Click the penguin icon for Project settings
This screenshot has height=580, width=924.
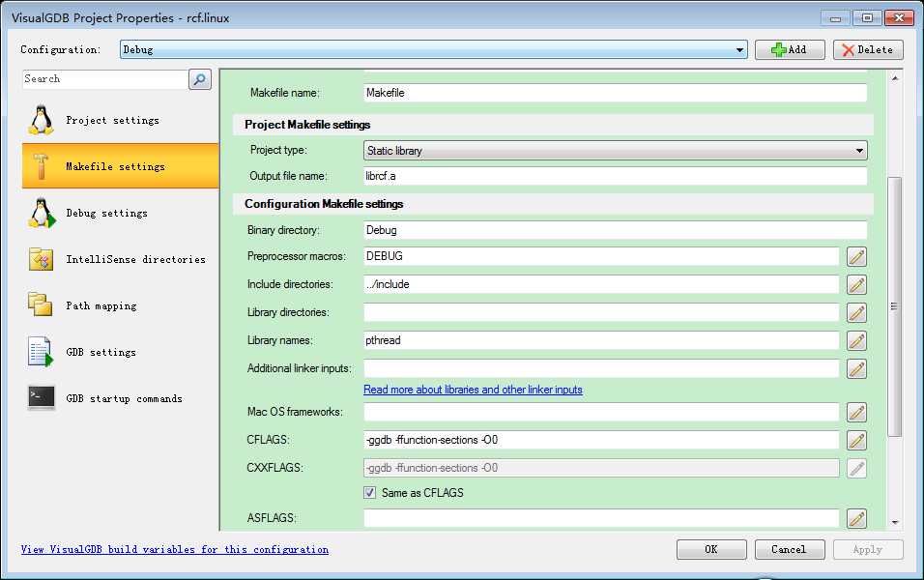pos(41,120)
